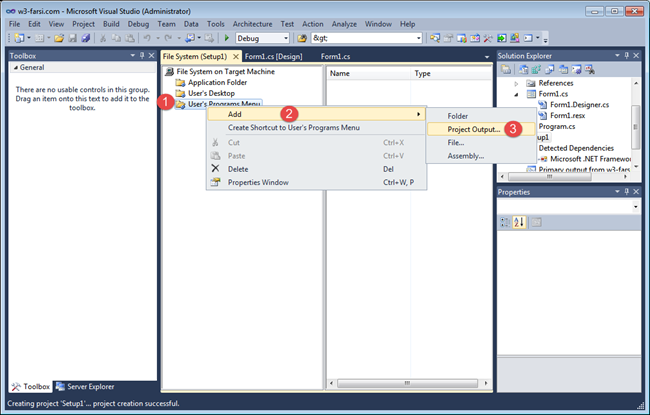Screen dimensions: 650x415
Task: Open the Build menu
Action: (111, 24)
